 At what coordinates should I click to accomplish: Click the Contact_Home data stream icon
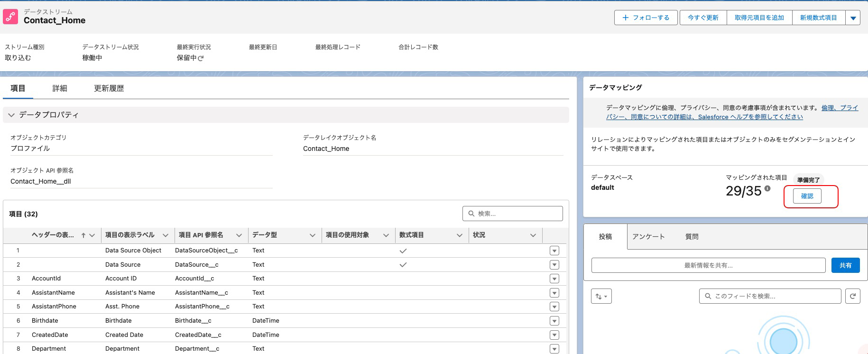pyautogui.click(x=10, y=17)
